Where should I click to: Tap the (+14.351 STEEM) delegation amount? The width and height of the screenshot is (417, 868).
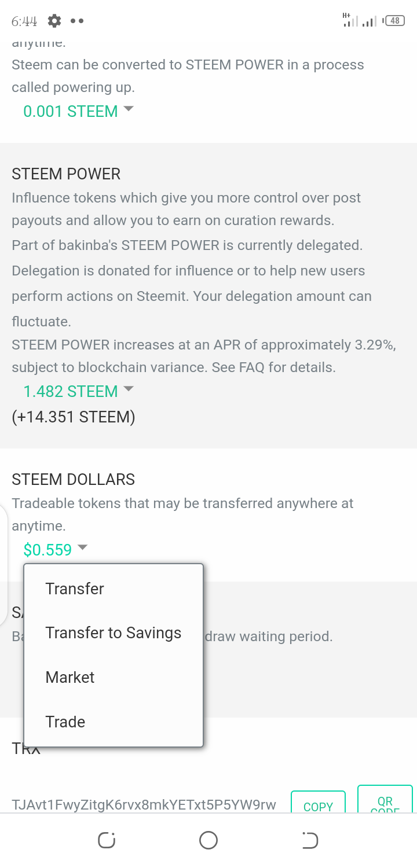pos(74,417)
